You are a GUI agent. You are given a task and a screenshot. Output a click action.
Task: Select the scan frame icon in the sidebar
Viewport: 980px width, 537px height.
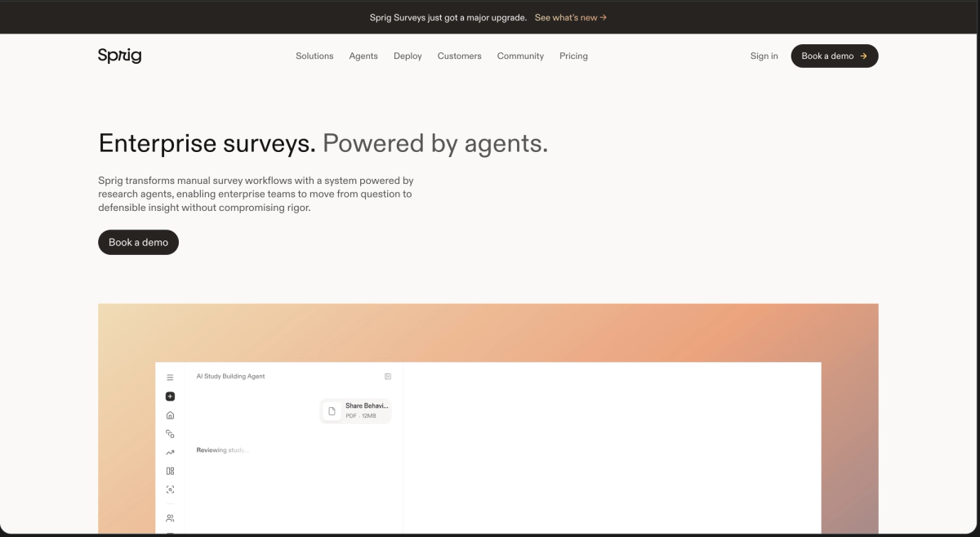click(x=170, y=490)
